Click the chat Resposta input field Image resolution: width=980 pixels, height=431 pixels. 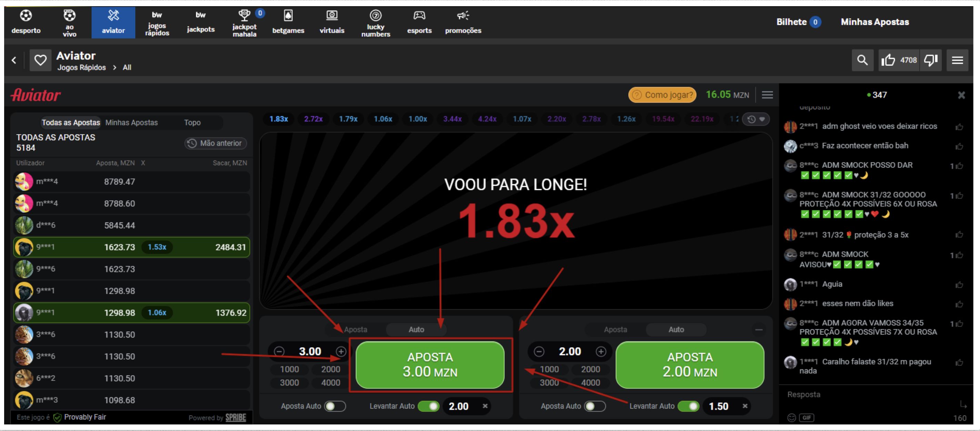coord(871,394)
